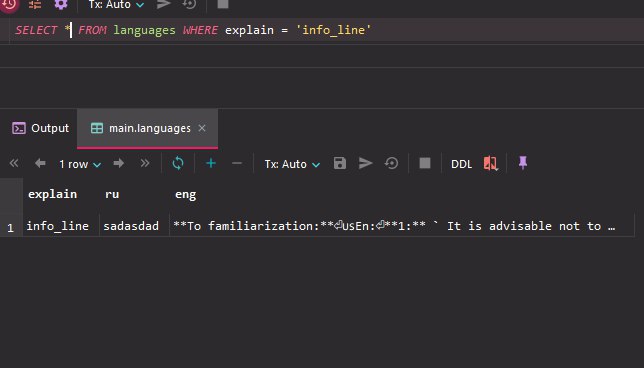644x368 pixels.
Task: Click the eng column header
Action: [186, 194]
